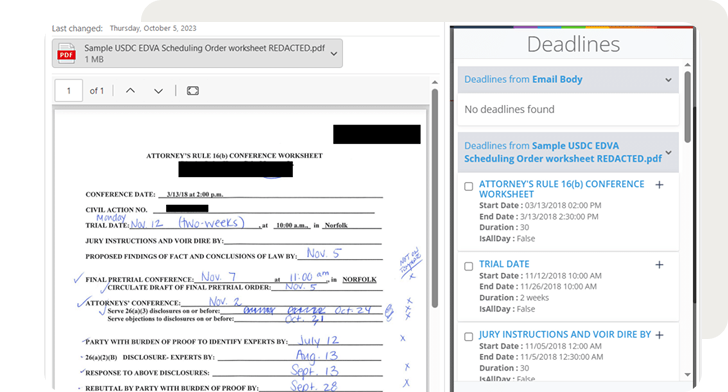Add Jury Instructions and Voir Dire deadline plus

659,335
